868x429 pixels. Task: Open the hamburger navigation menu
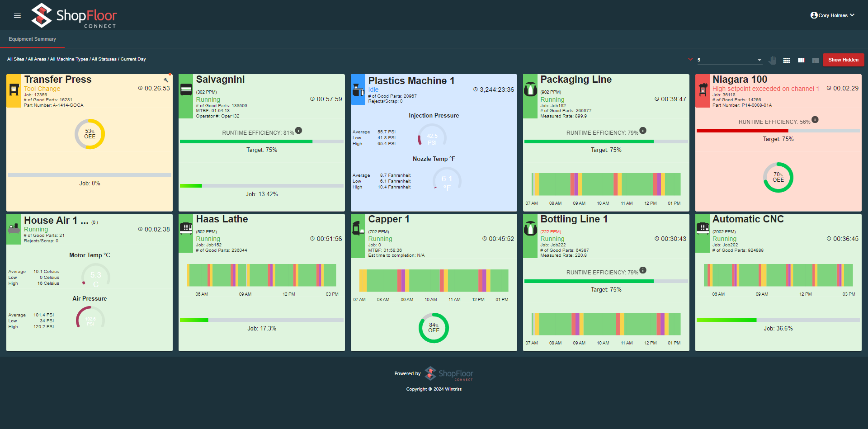point(17,15)
